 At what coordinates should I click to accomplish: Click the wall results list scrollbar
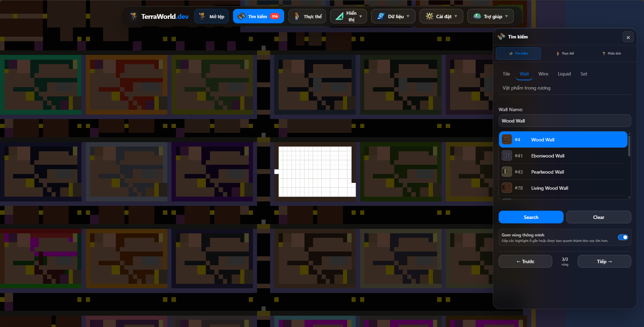point(629,145)
